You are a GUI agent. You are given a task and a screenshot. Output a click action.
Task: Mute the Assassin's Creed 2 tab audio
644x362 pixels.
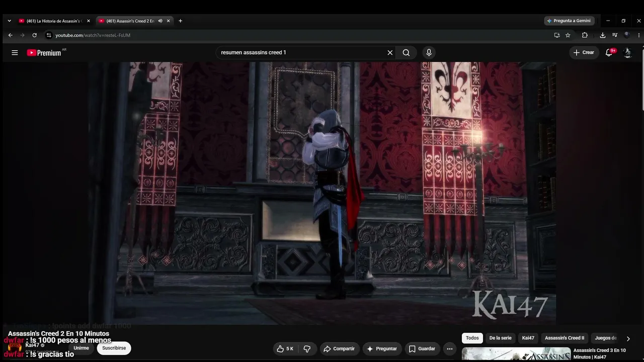click(160, 21)
